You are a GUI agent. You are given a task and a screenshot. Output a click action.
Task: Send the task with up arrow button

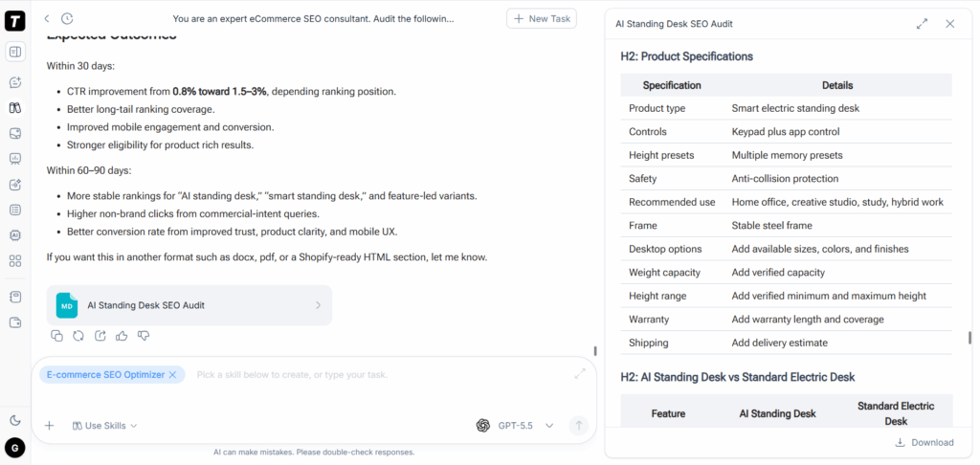pyautogui.click(x=579, y=426)
